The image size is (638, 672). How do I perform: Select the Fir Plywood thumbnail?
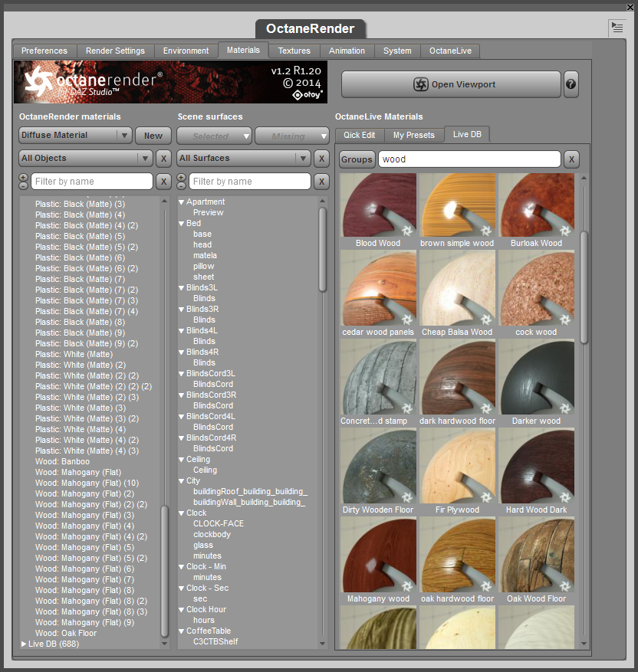click(457, 466)
